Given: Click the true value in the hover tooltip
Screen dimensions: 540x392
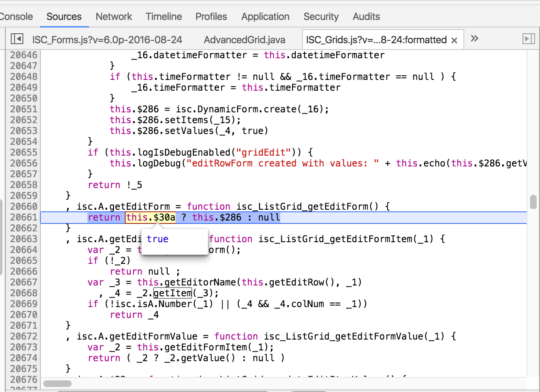Looking at the screenshot, I should tap(157, 239).
